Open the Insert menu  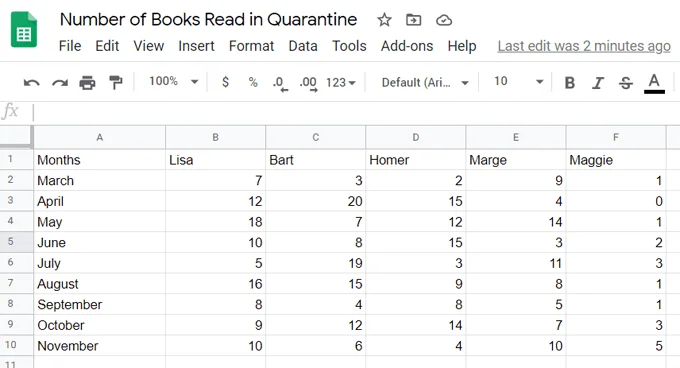click(x=196, y=46)
